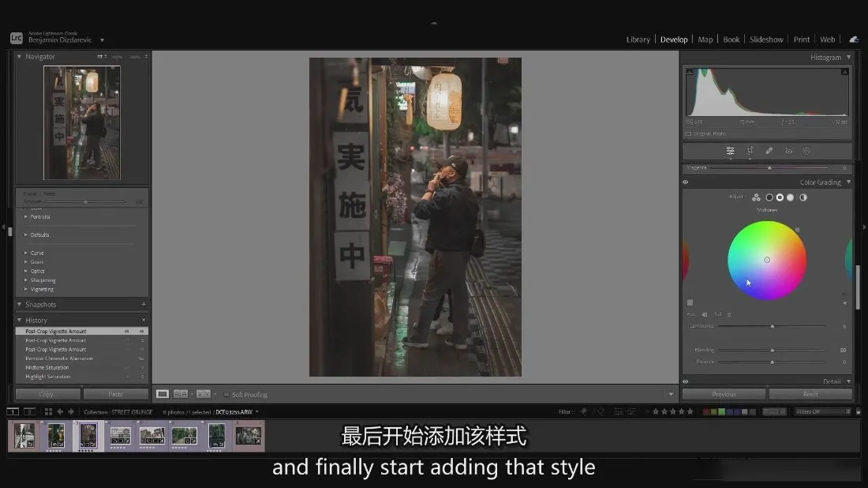Select the Healing brush tool

[x=769, y=151]
